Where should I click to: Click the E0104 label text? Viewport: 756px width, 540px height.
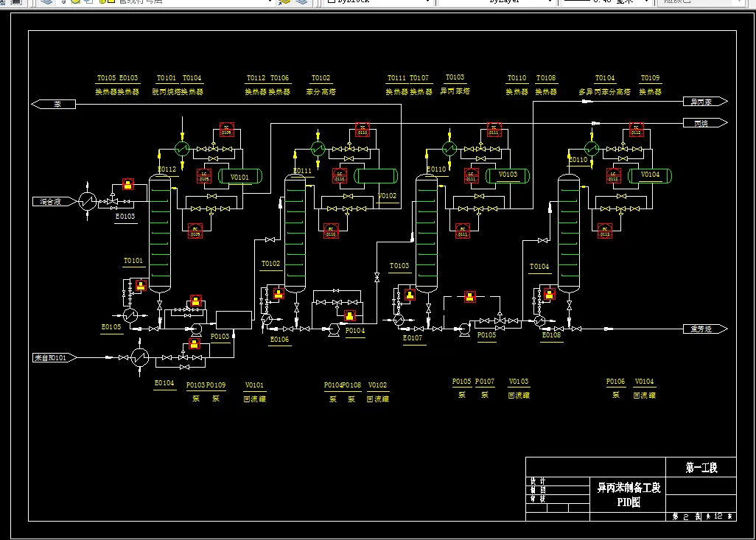(164, 383)
